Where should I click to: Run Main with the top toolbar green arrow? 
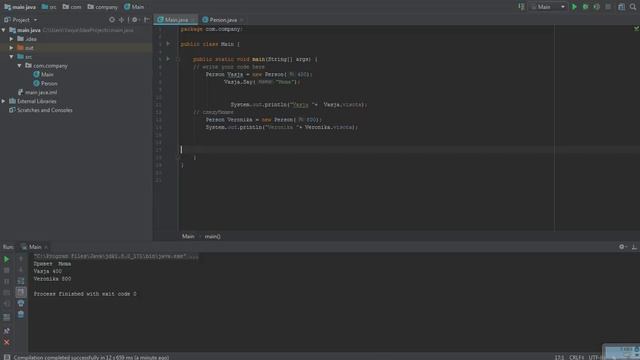pyautogui.click(x=574, y=7)
